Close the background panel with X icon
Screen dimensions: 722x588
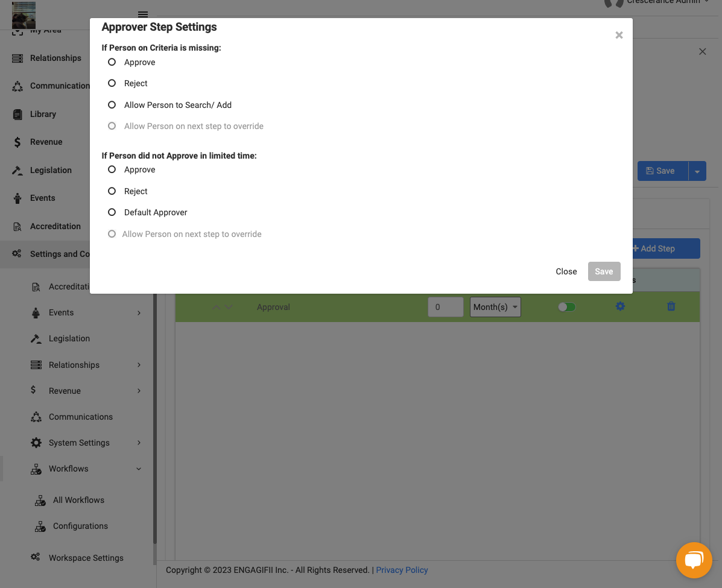pyautogui.click(x=702, y=52)
